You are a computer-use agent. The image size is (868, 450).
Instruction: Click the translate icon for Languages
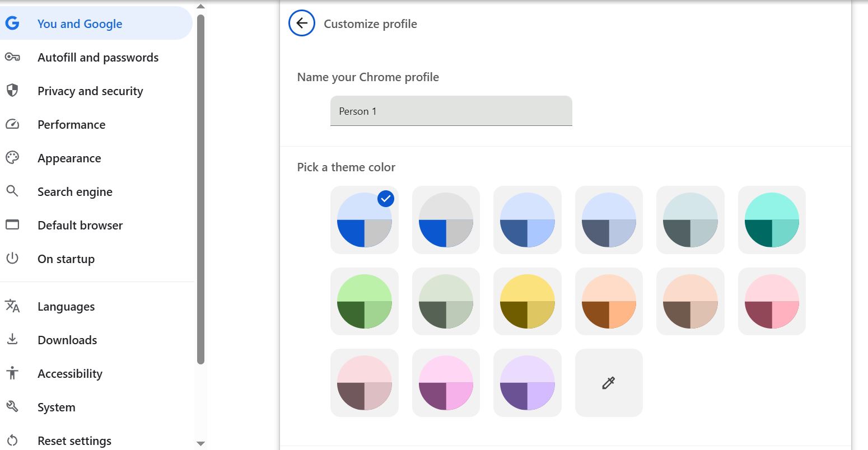point(12,306)
